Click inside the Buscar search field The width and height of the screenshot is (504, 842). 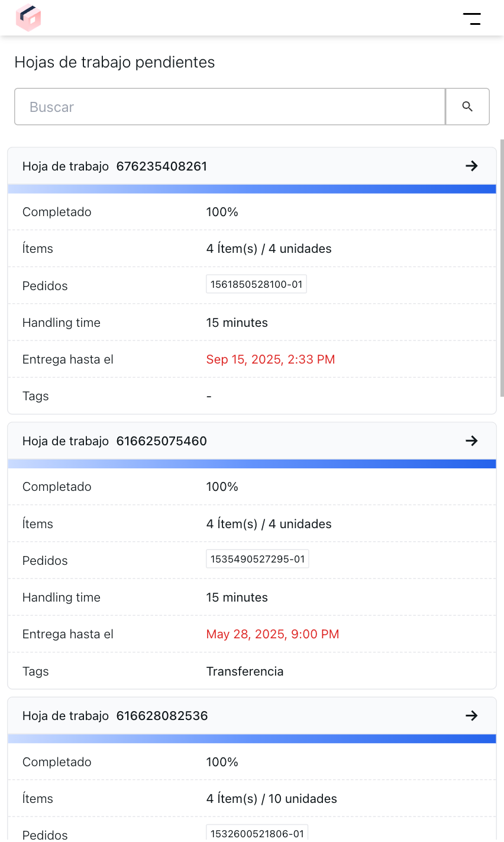(230, 107)
